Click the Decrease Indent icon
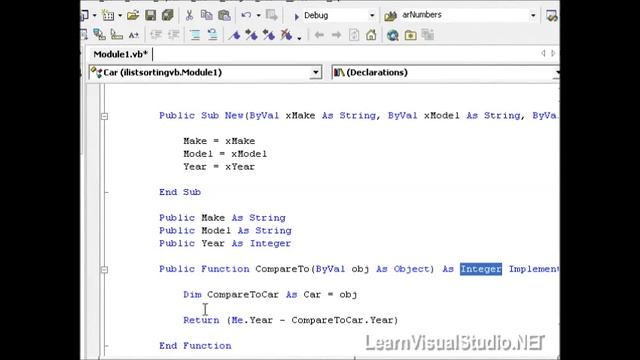The image size is (640, 360). click(x=156, y=35)
